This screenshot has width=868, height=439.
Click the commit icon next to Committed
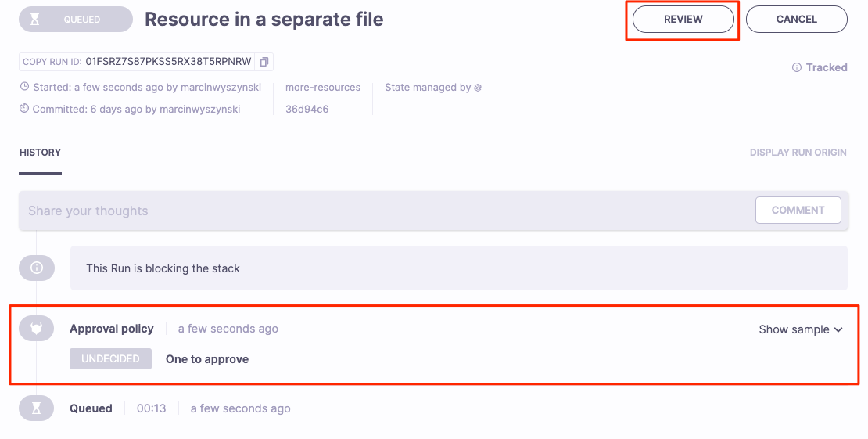click(25, 110)
